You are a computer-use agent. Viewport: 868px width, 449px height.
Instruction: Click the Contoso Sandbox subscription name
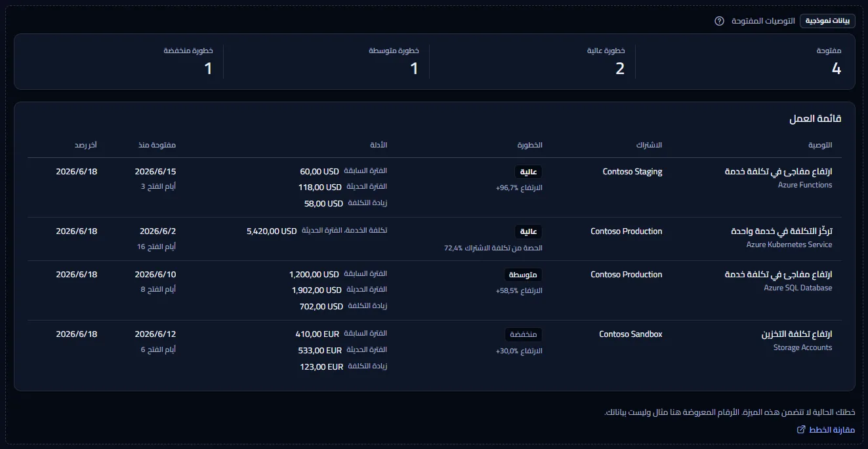pyautogui.click(x=630, y=334)
